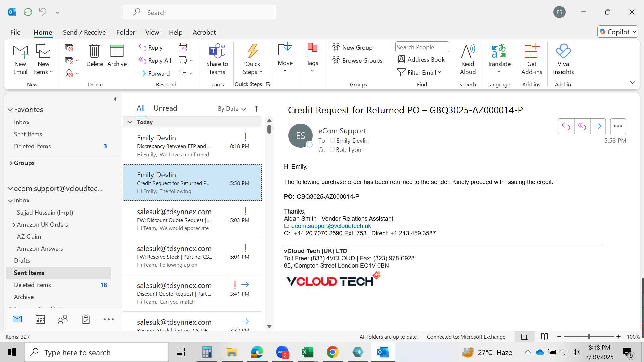The image size is (644, 362).
Task: Click the Reply arrow in reading pane
Action: coord(566,126)
